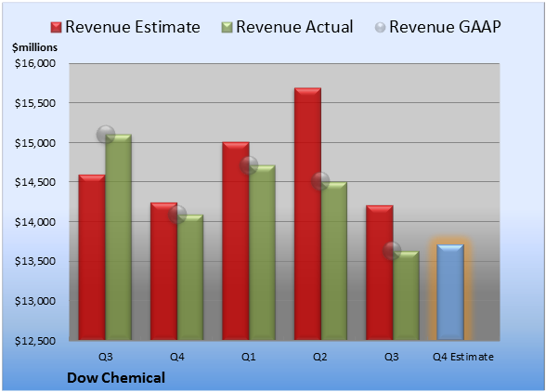Click the '$15,500' axis value
546x392 pixels.
pyautogui.click(x=35, y=103)
